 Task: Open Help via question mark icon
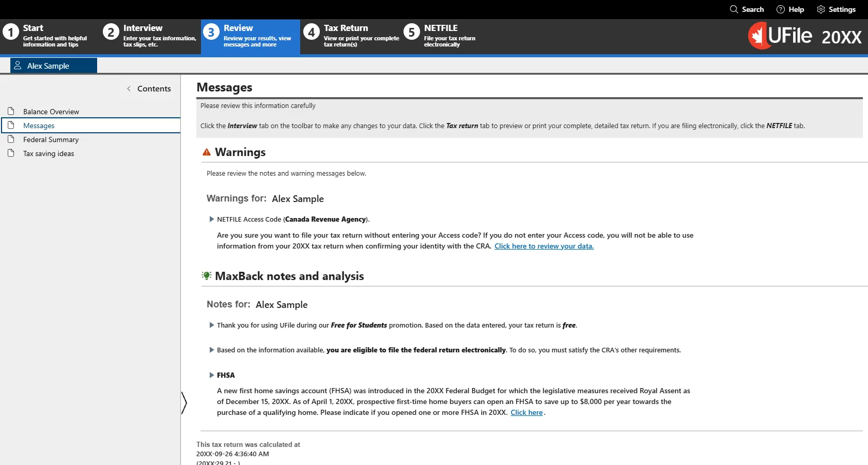coord(781,9)
